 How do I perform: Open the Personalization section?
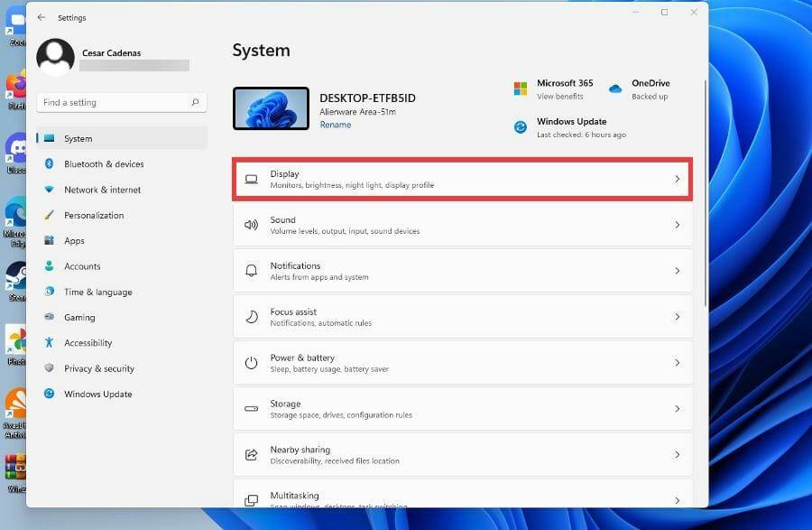(x=94, y=215)
